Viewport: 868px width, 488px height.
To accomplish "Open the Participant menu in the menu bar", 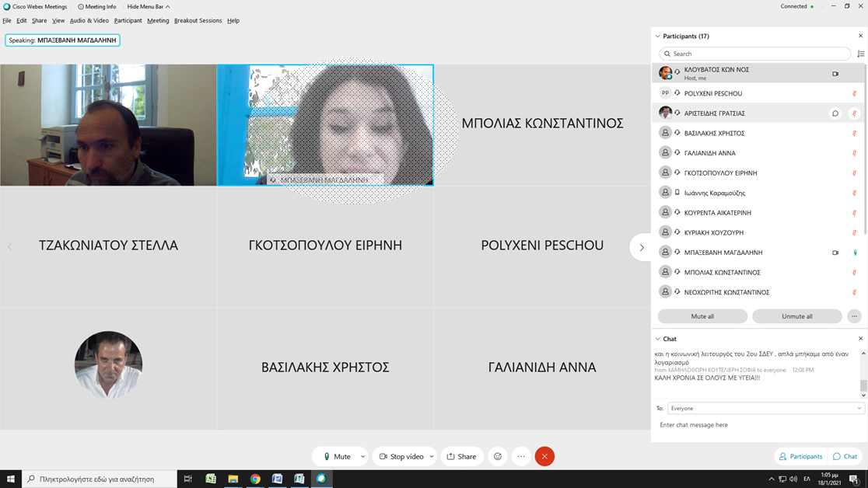I will (128, 20).
